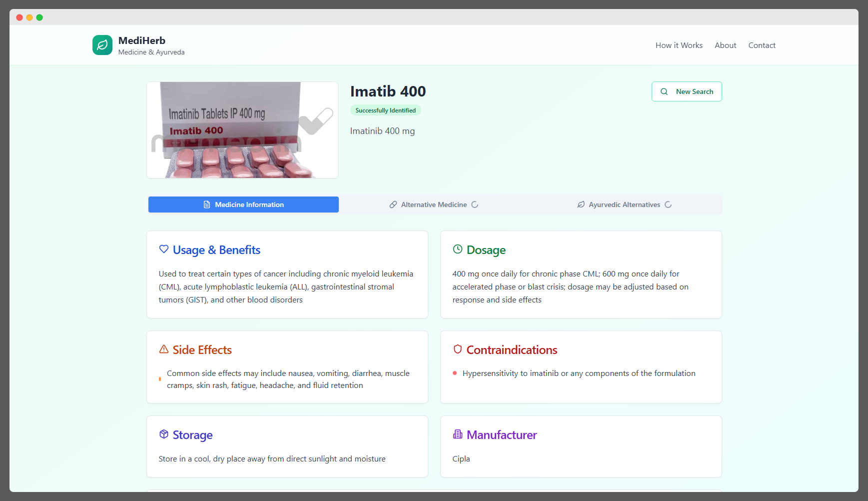Click the Imatib 400 title
Image resolution: width=868 pixels, height=501 pixels.
pos(388,91)
